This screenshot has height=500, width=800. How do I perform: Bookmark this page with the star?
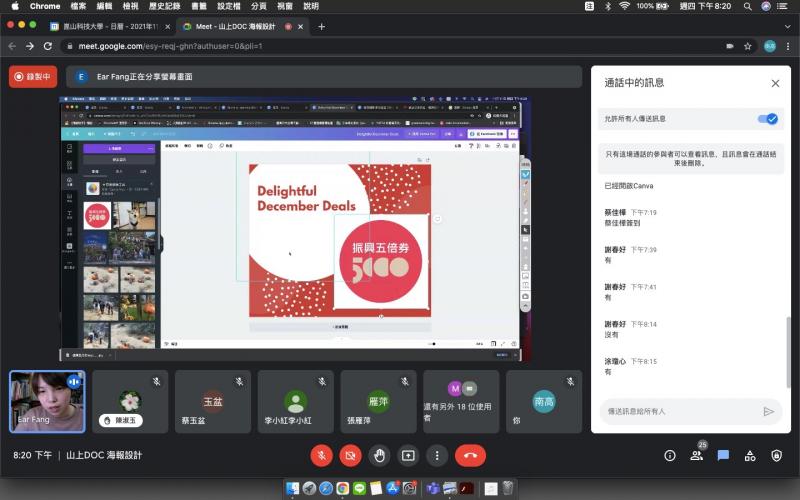pos(747,46)
